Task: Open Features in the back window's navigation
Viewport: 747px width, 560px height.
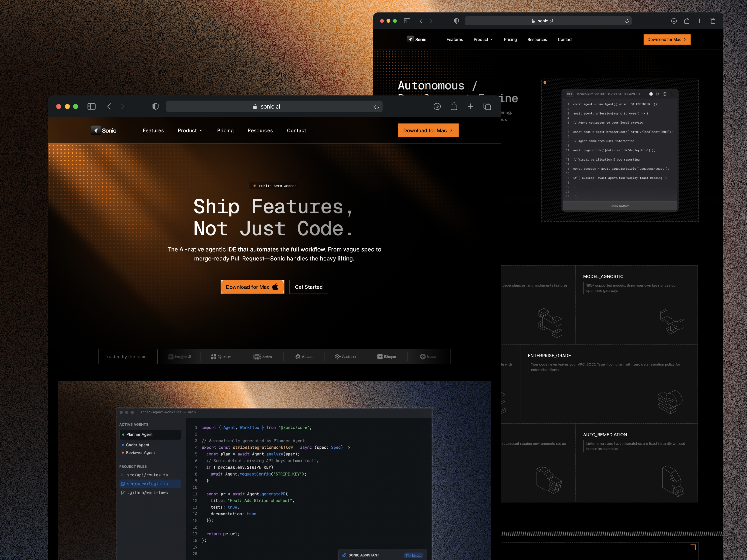Action: [455, 39]
